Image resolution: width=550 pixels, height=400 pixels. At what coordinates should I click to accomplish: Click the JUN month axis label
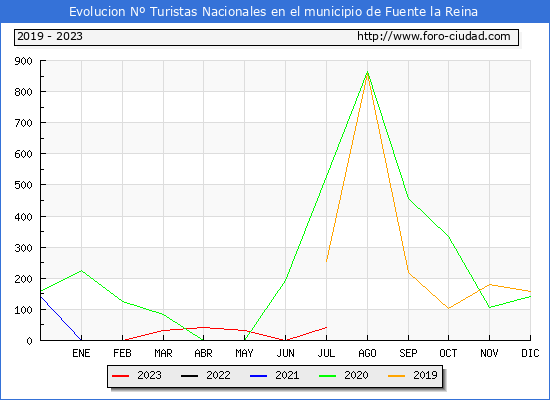[286, 353]
